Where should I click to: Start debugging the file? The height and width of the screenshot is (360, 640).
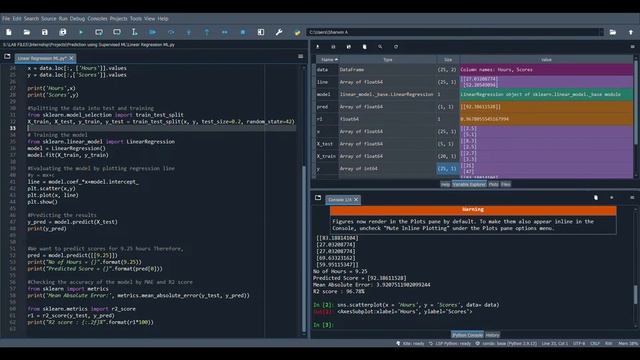click(x=152, y=32)
